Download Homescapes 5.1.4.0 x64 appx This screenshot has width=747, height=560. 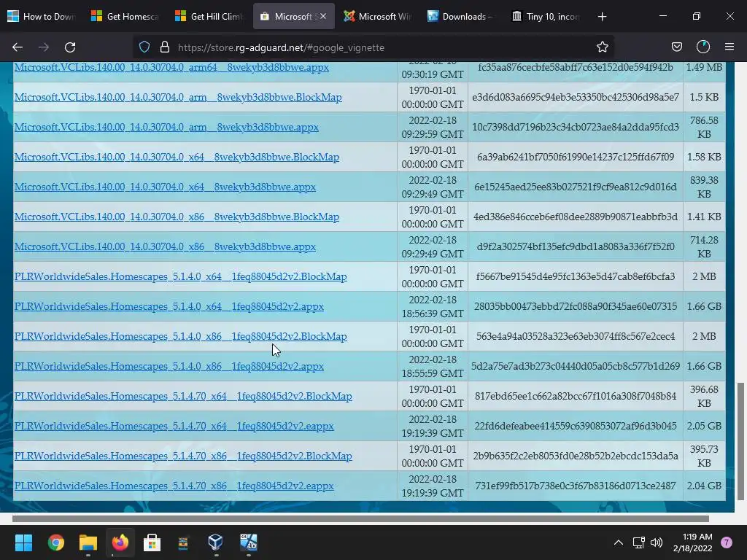tap(169, 307)
